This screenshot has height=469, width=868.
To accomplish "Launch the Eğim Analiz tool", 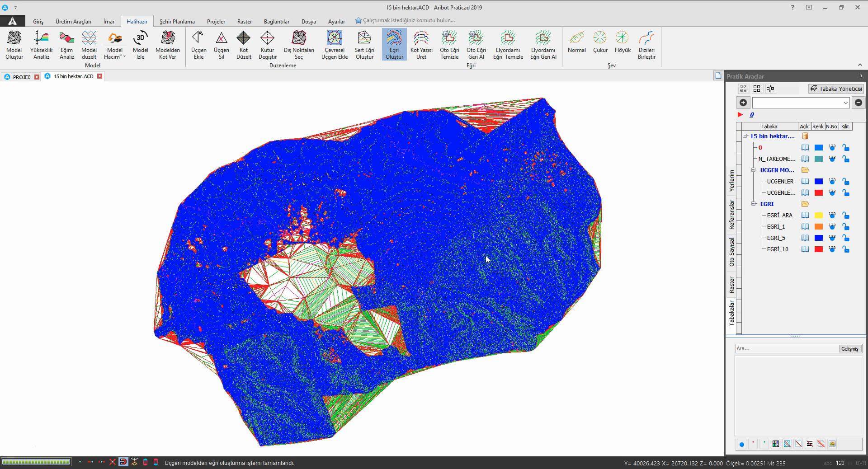I will coord(66,45).
